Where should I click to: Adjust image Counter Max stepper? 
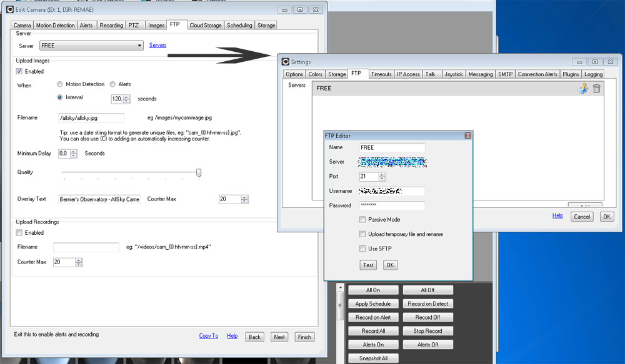(x=244, y=199)
